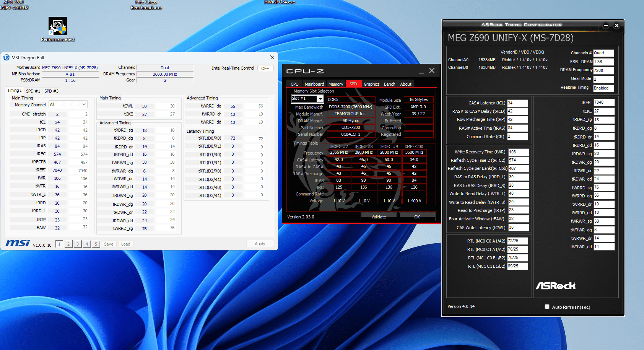Click the Write Recovery Time (tWR) field

tap(519, 152)
